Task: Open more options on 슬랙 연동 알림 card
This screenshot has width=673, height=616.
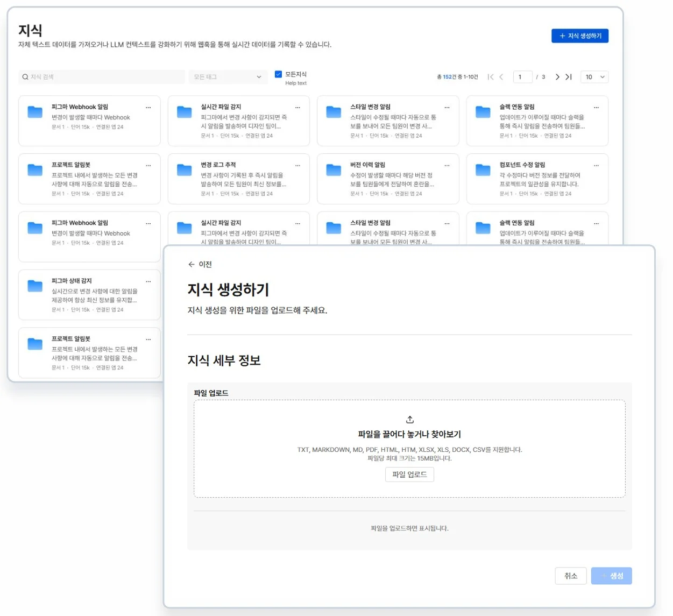Action: click(596, 108)
